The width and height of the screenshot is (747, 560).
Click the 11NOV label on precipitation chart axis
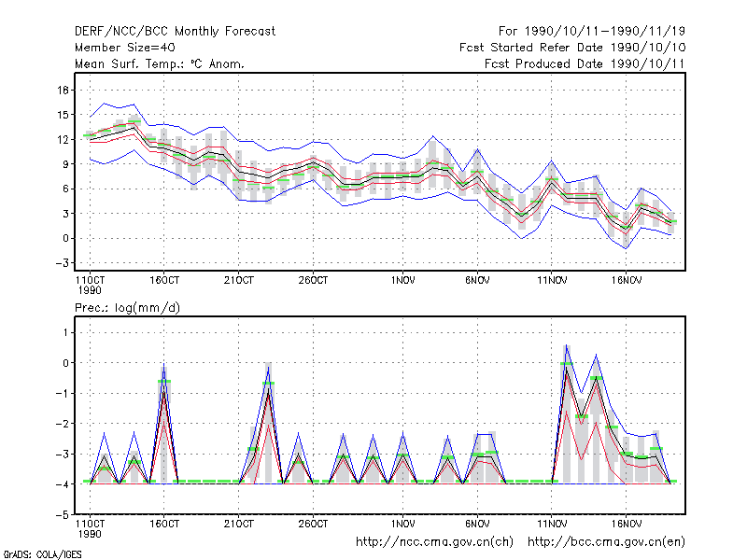tap(552, 524)
